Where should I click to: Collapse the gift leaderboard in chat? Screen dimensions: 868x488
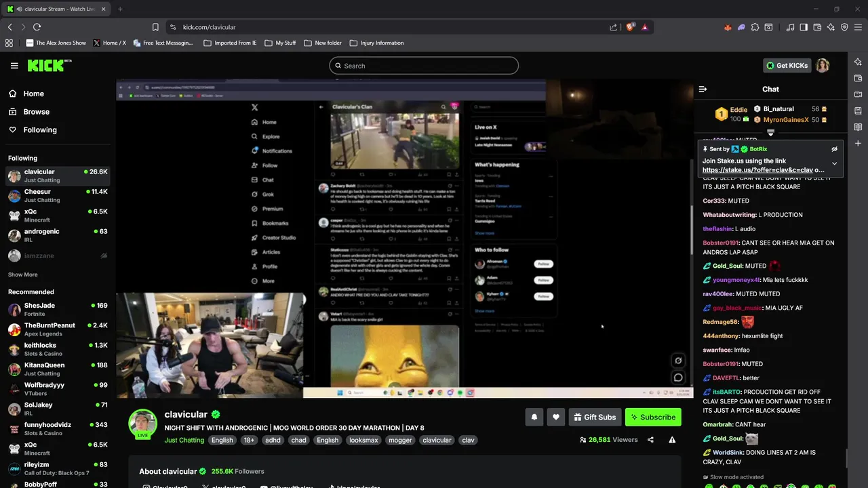(770, 133)
